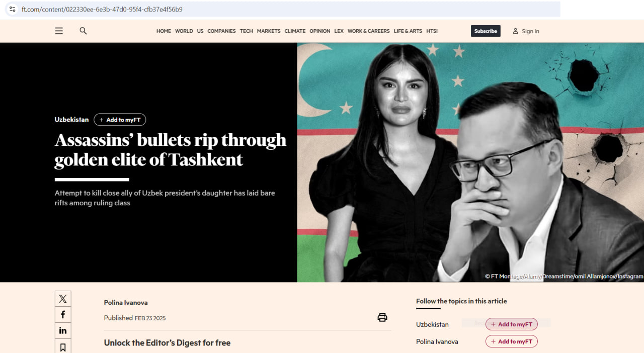Add Uzbekistan to myFT in headline area
The height and width of the screenshot is (353, 644).
pos(120,120)
